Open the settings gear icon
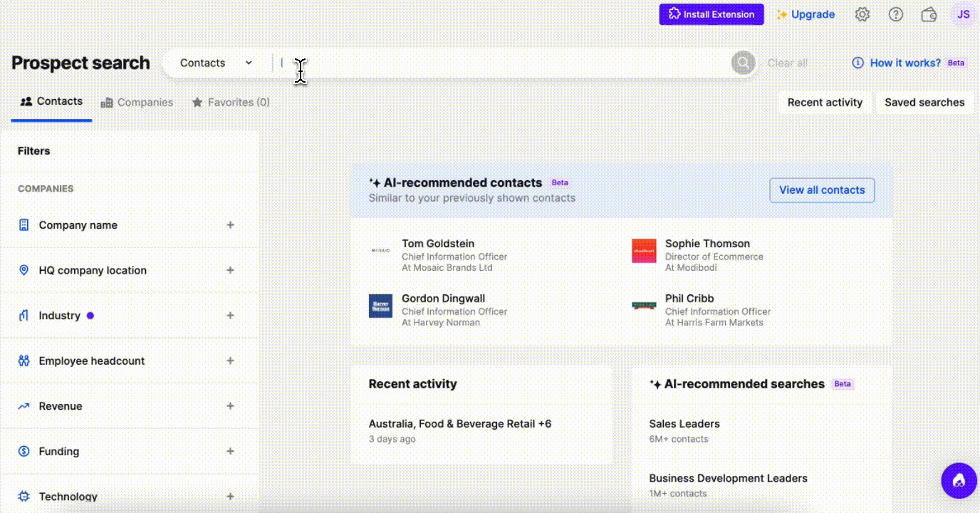The width and height of the screenshot is (980, 513). [x=862, y=14]
